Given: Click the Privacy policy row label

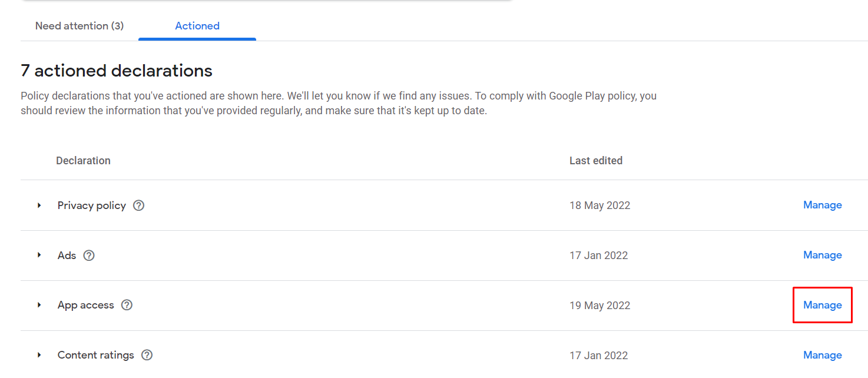Looking at the screenshot, I should tap(92, 205).
